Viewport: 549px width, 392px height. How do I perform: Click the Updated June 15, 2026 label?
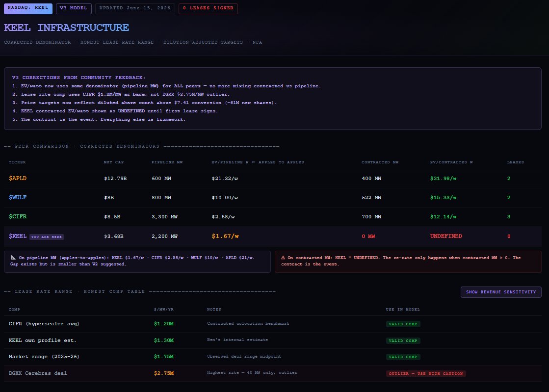(x=135, y=8)
